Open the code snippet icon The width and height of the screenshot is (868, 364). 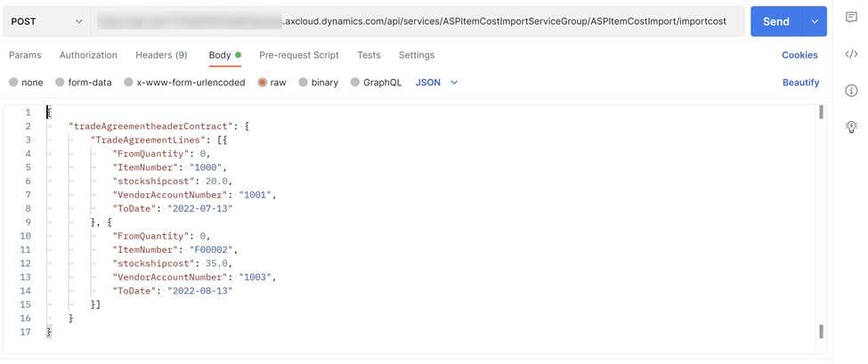click(x=852, y=54)
